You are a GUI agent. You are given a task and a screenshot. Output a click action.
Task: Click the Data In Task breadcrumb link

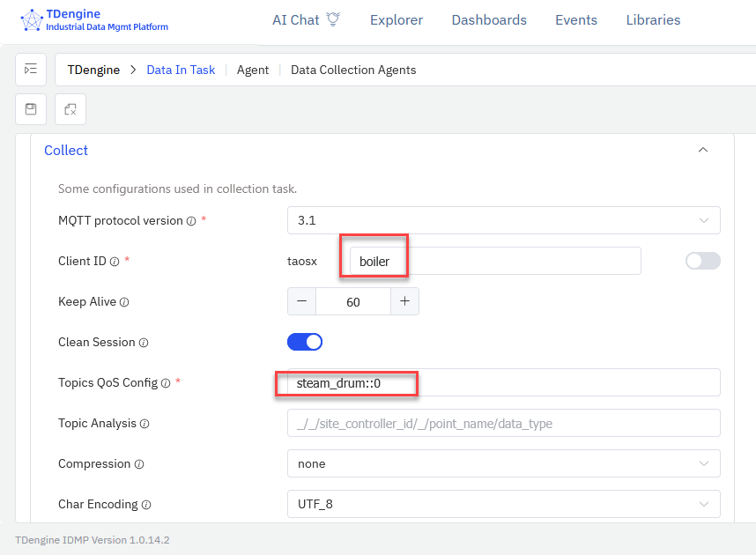click(x=181, y=70)
